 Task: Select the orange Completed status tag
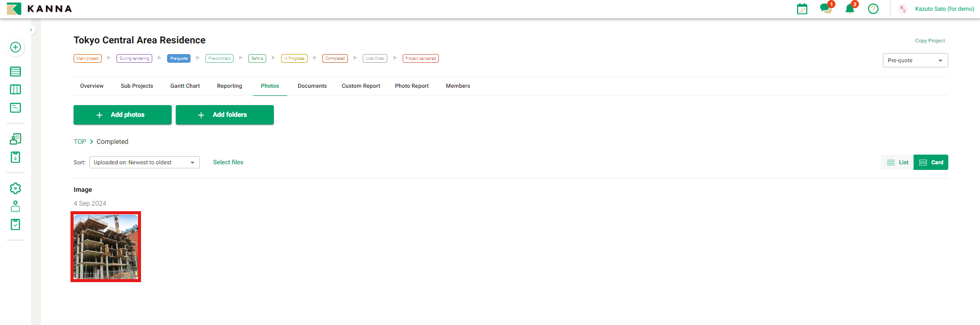click(335, 58)
